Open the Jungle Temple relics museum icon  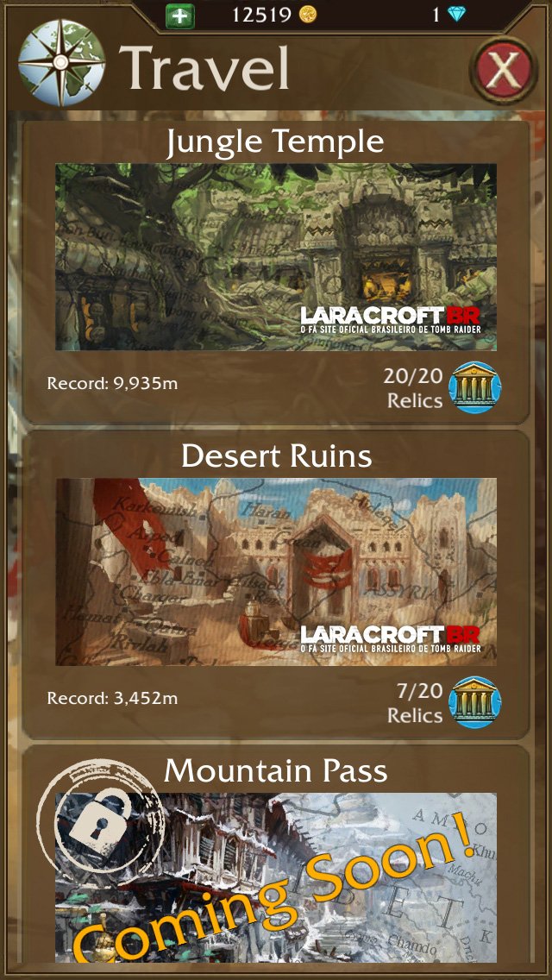[x=478, y=389]
